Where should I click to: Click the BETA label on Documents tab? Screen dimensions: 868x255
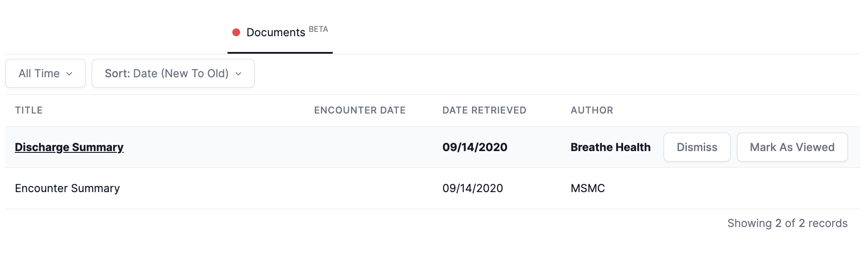(x=318, y=29)
